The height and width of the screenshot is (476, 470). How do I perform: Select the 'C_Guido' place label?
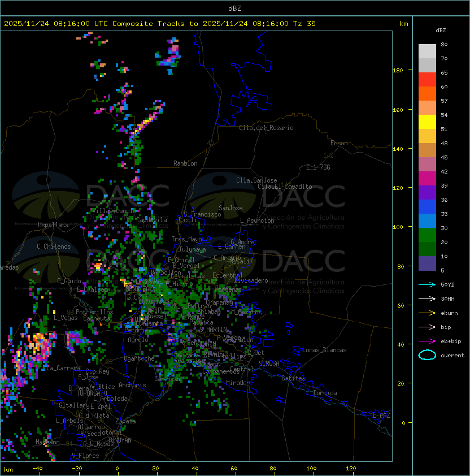click(69, 281)
